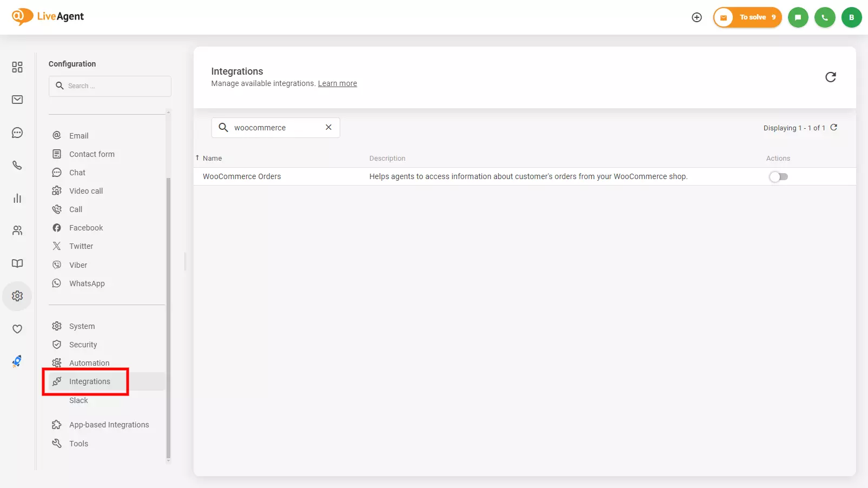868x488 pixels.
Task: Open the Tickets mail icon in left sidebar
Action: 17,100
